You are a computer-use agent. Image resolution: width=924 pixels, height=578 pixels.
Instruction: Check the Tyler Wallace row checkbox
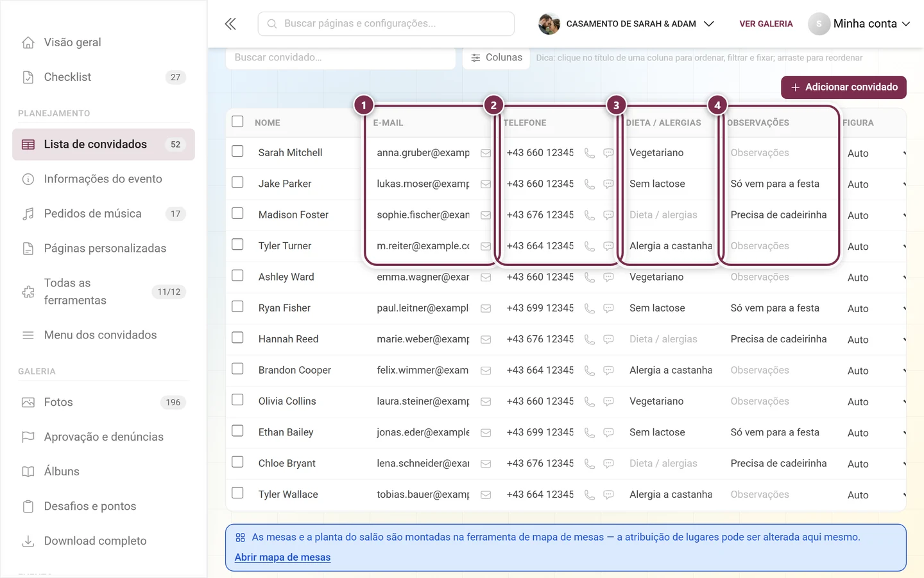[x=237, y=493]
